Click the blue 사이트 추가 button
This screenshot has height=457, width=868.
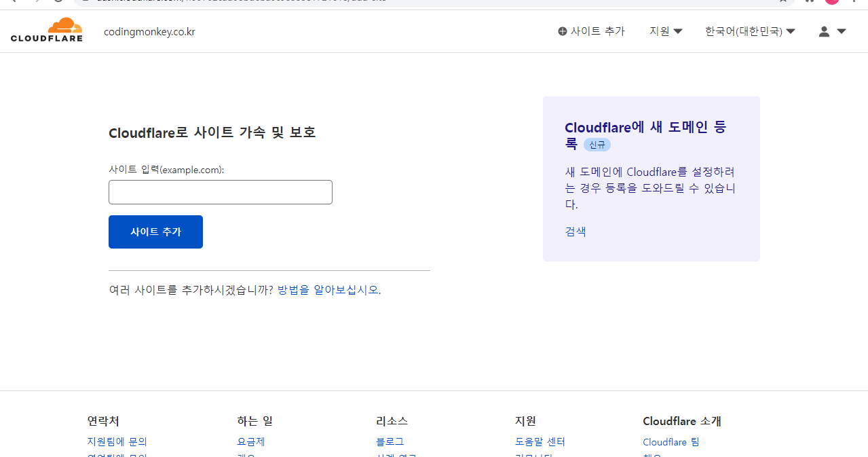155,232
